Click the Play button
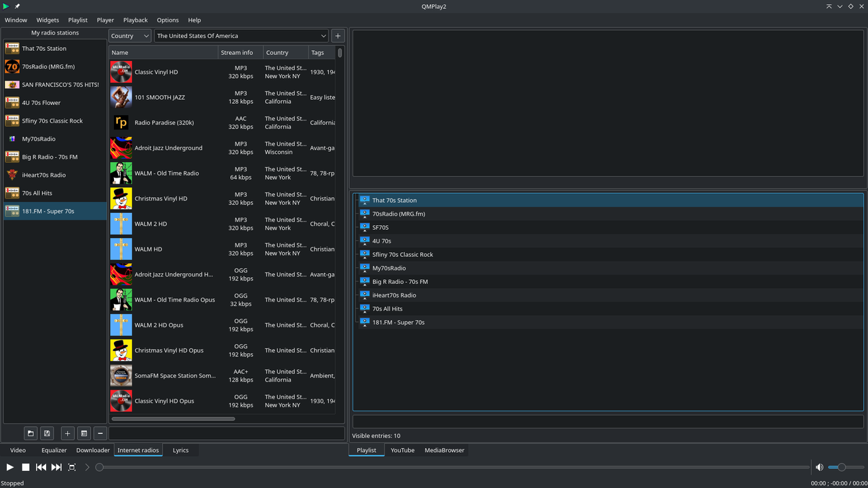The width and height of the screenshot is (868, 488). point(9,467)
